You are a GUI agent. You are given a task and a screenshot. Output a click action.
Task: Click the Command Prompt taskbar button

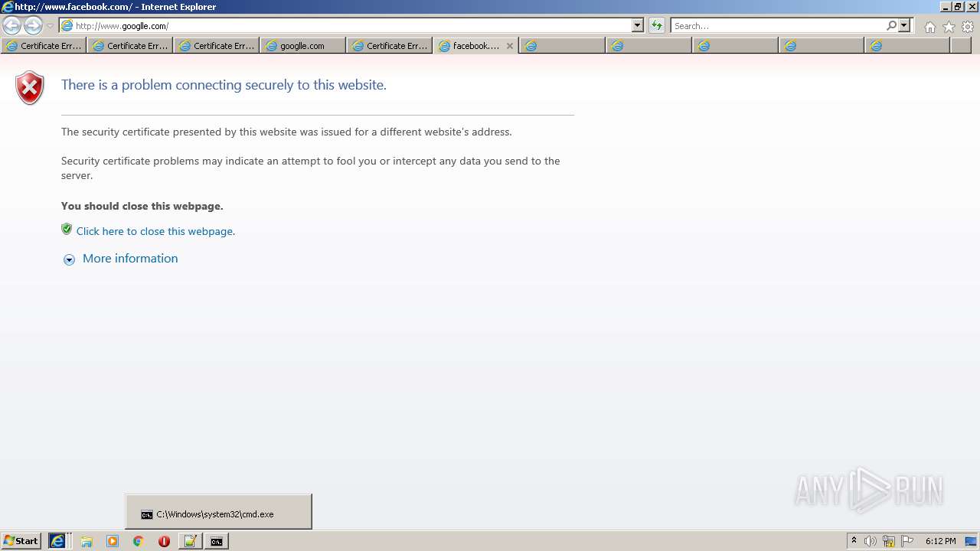click(x=217, y=541)
